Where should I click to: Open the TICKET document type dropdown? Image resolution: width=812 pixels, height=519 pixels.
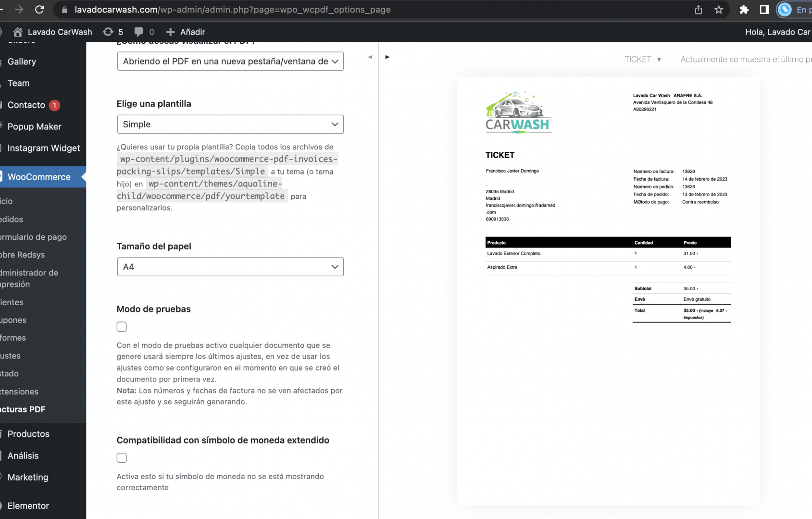click(x=643, y=59)
